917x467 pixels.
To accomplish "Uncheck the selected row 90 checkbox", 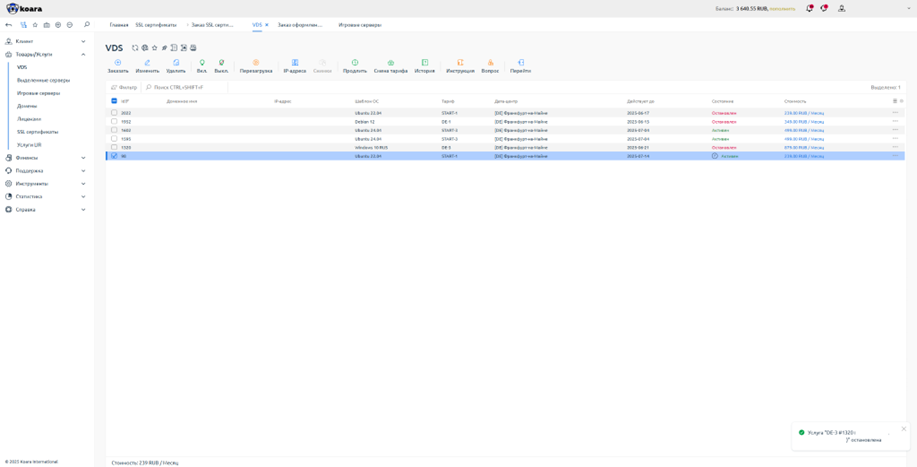I will click(x=114, y=156).
